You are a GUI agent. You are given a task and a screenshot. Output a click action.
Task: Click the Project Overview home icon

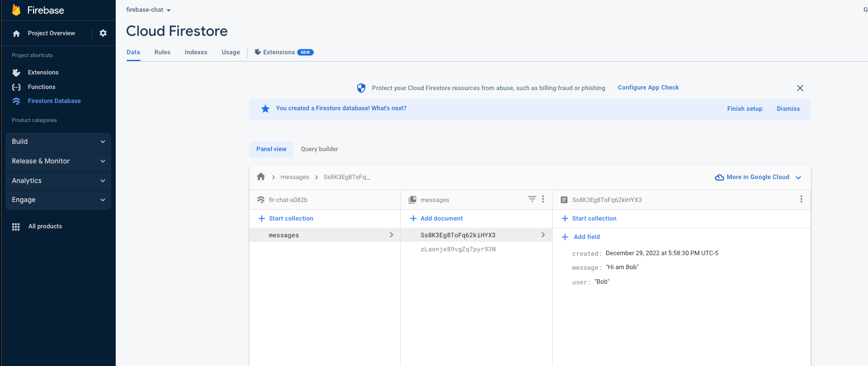(16, 34)
